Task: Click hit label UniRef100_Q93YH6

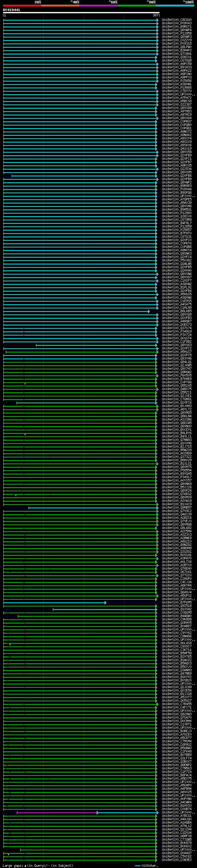Action: coord(176,358)
